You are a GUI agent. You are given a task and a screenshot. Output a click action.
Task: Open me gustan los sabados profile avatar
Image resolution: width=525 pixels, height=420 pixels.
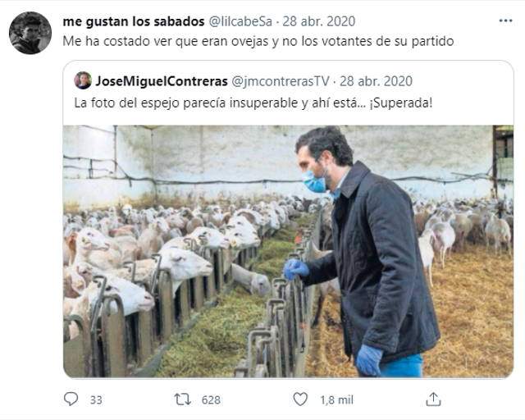[30, 33]
